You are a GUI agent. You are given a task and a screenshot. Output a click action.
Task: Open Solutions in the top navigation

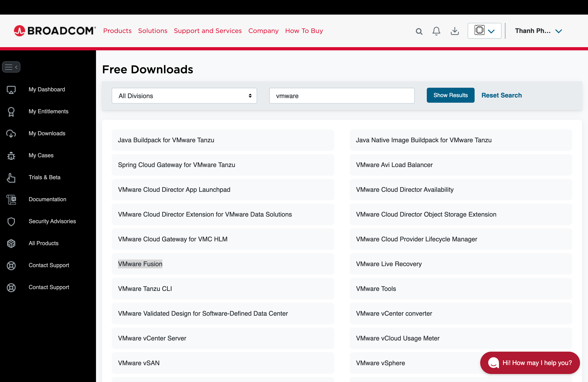(153, 31)
